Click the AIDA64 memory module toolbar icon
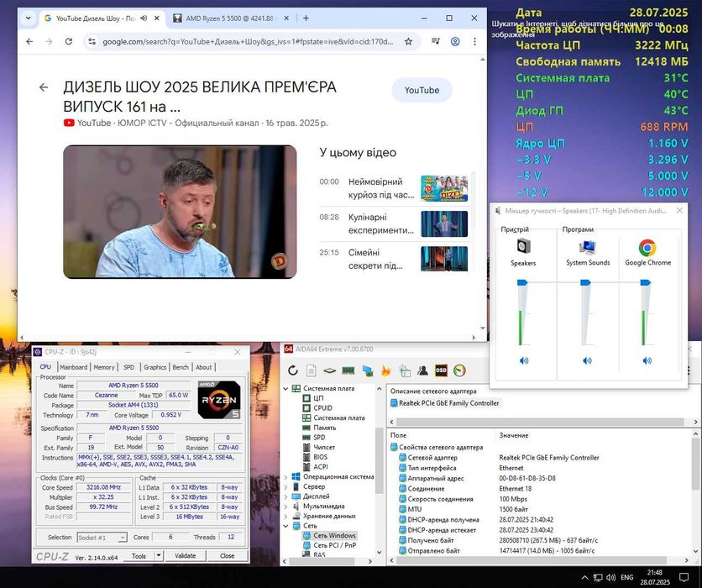 tap(348, 370)
